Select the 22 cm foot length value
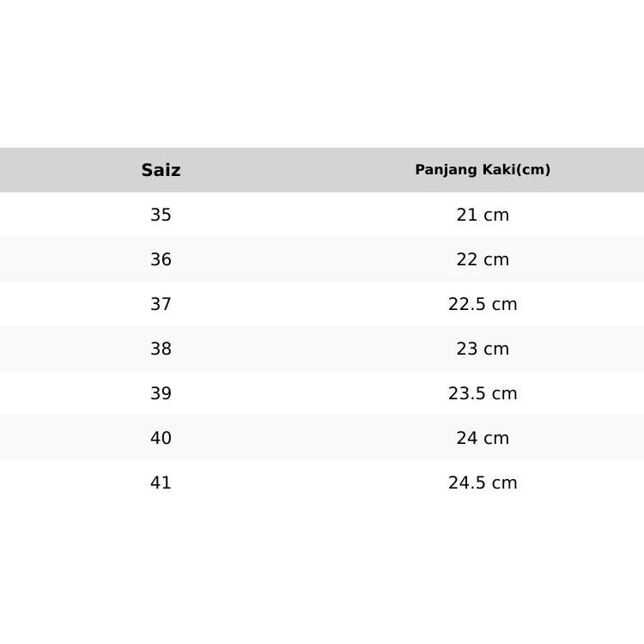644x644 pixels. 483,259
